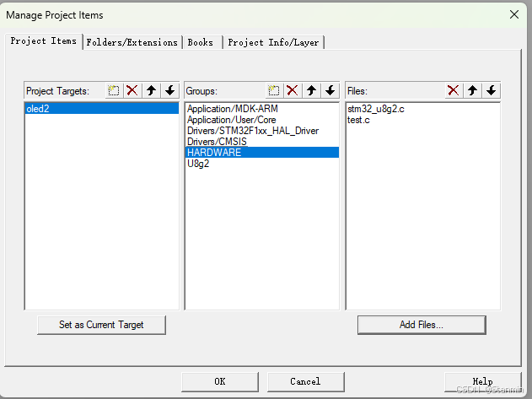The height and width of the screenshot is (399, 532).
Task: Delete selected file with Files red X
Action: [x=454, y=90]
